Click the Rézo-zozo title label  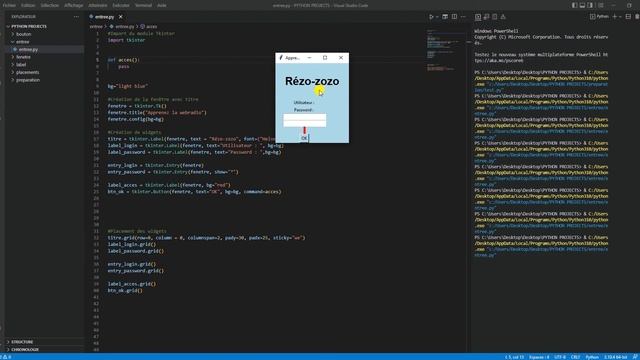(312, 81)
